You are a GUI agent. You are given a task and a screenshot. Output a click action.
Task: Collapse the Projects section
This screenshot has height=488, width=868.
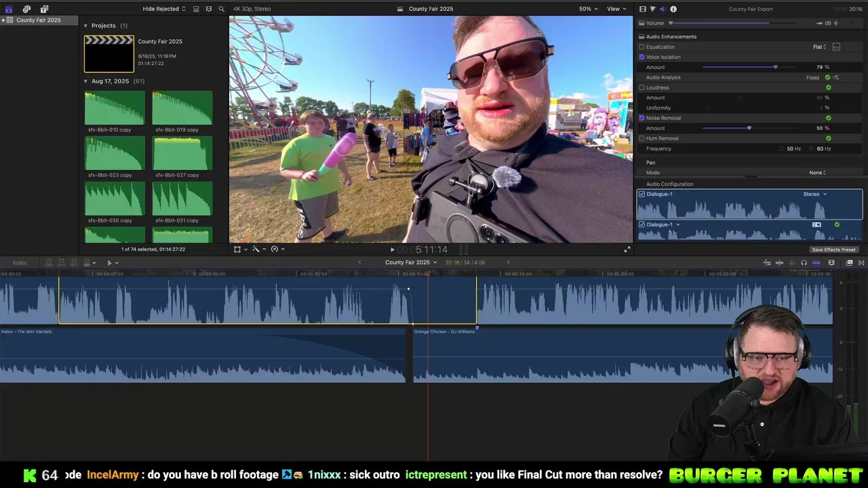(85, 26)
